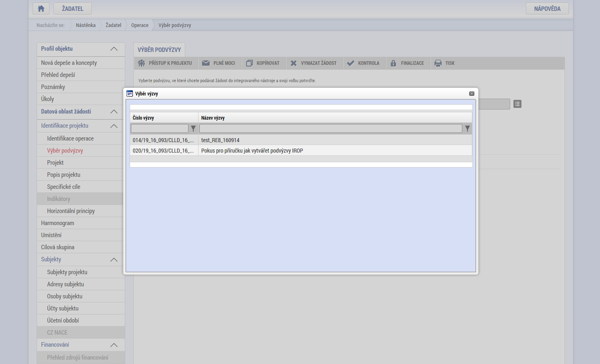600x364 pixels.
Task: Collapse the Datová oblast žádosti section
Action: [x=114, y=112]
